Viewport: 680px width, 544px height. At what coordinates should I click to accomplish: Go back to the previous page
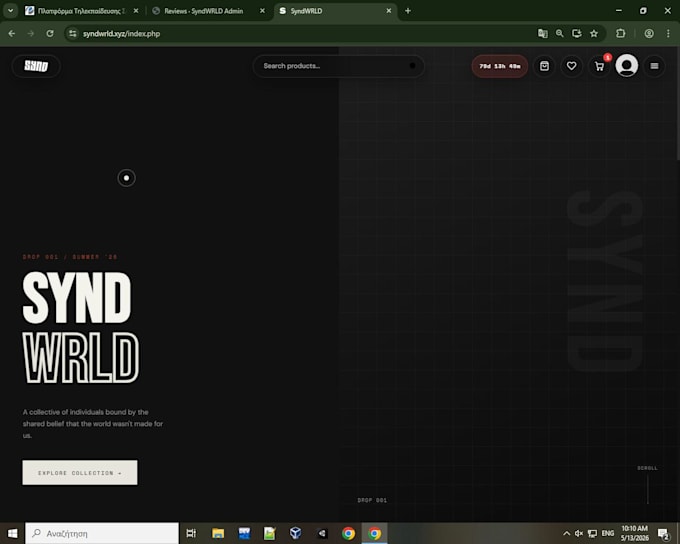pyautogui.click(x=12, y=33)
